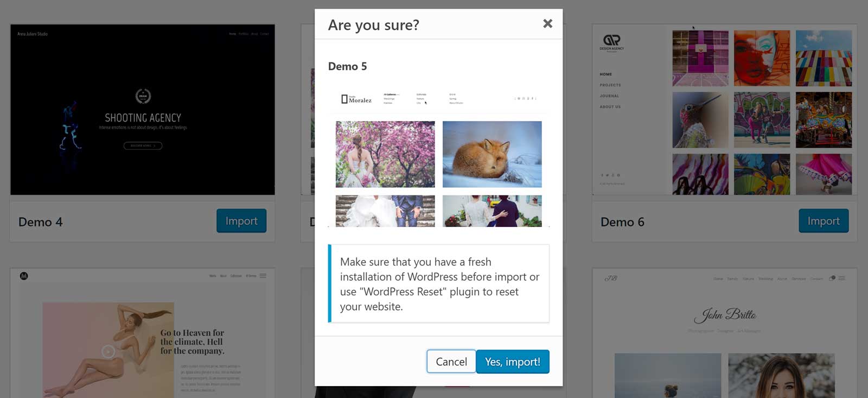868x398 pixels.
Task: Click the "Demo 6" card title
Action: (622, 222)
